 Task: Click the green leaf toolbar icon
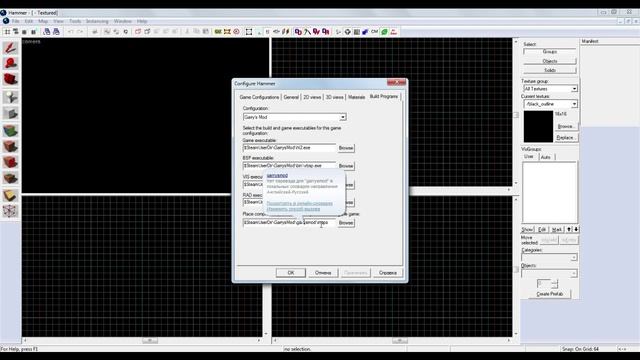pyautogui.click(x=384, y=32)
